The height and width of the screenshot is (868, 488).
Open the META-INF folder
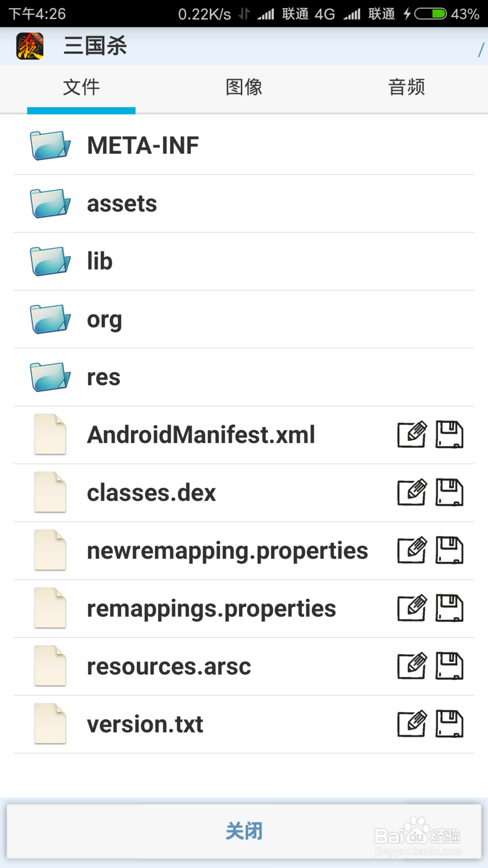tap(142, 145)
